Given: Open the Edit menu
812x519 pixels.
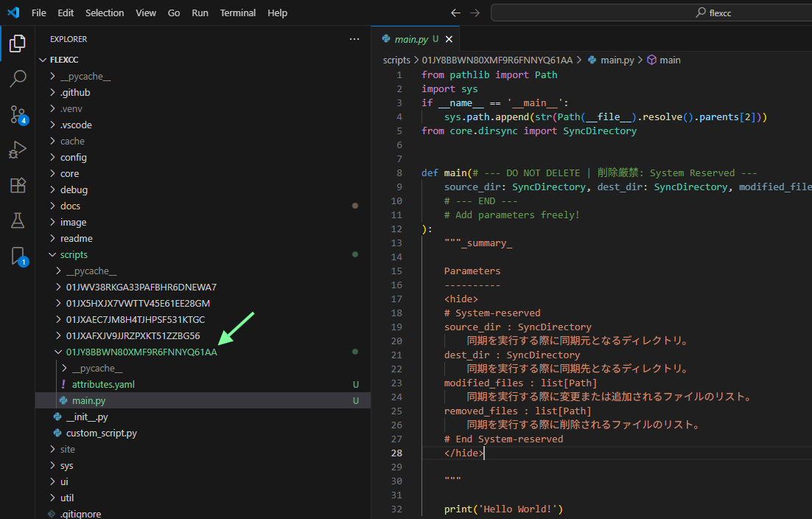Looking at the screenshot, I should point(66,13).
